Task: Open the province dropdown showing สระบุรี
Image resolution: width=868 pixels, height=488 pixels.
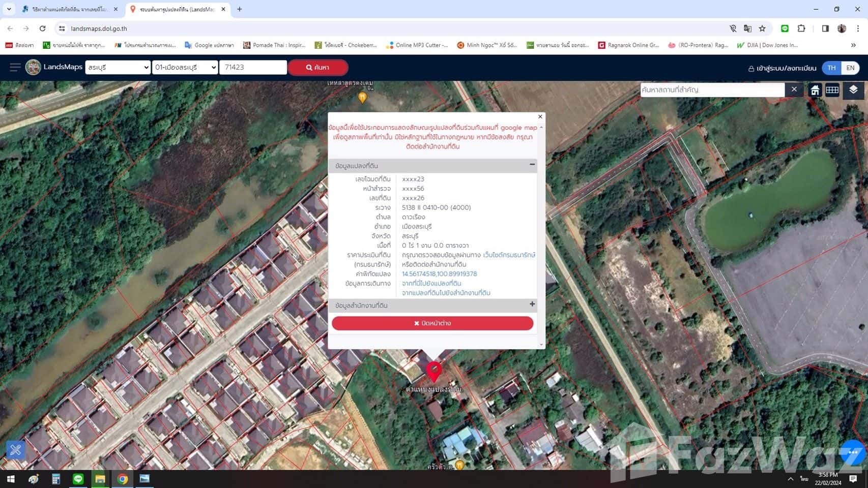Action: (118, 67)
